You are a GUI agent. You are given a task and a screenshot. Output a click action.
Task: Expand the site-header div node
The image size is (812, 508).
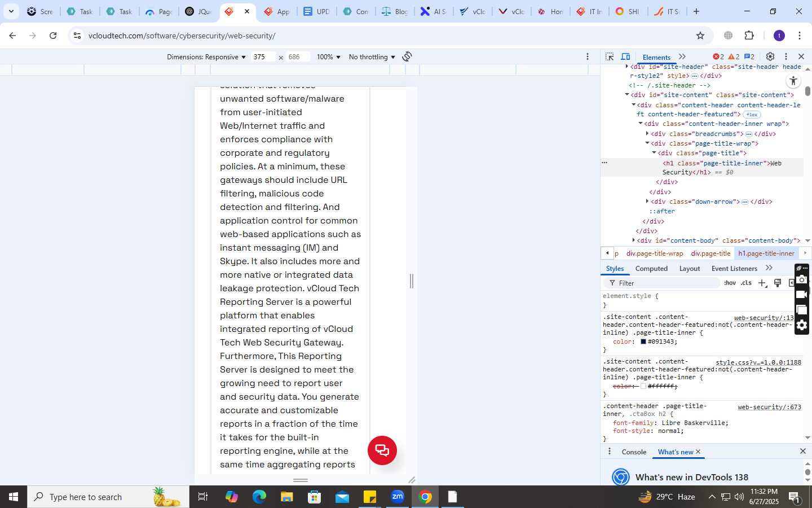627,67
